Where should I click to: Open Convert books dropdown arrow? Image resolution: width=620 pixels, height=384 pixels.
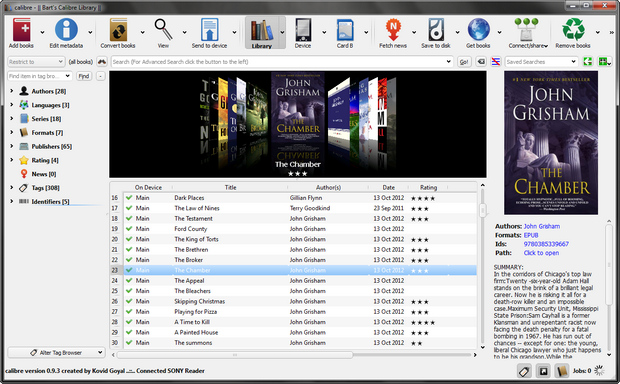(142, 32)
